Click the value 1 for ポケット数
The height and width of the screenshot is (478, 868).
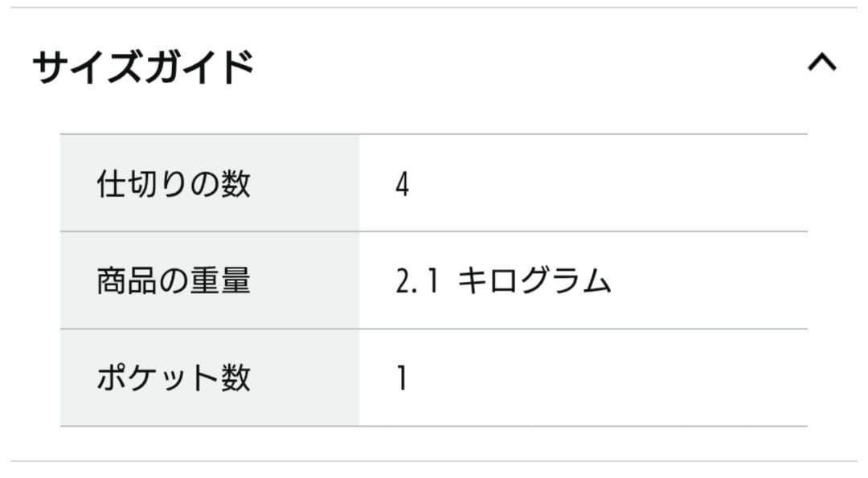coord(402,378)
